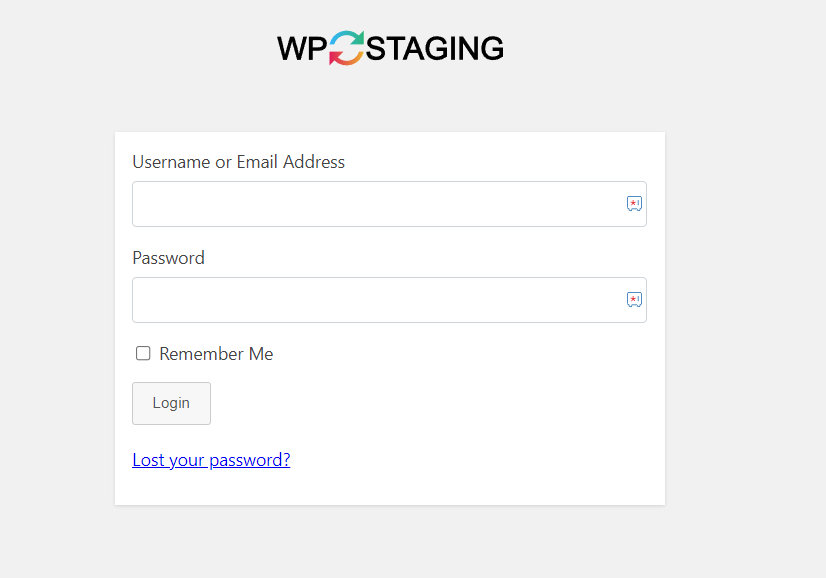Open the "Lost your password?" link
826x578 pixels.
click(211, 460)
